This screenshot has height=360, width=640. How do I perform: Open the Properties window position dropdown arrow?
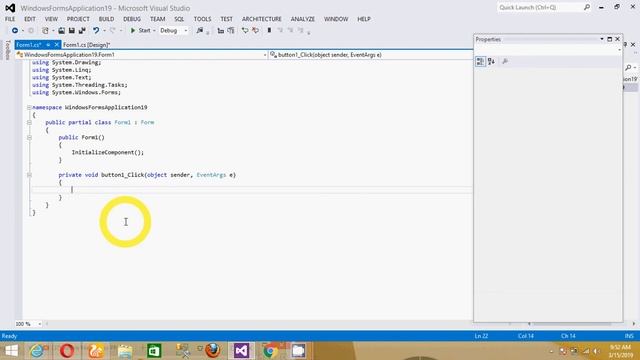coord(602,39)
